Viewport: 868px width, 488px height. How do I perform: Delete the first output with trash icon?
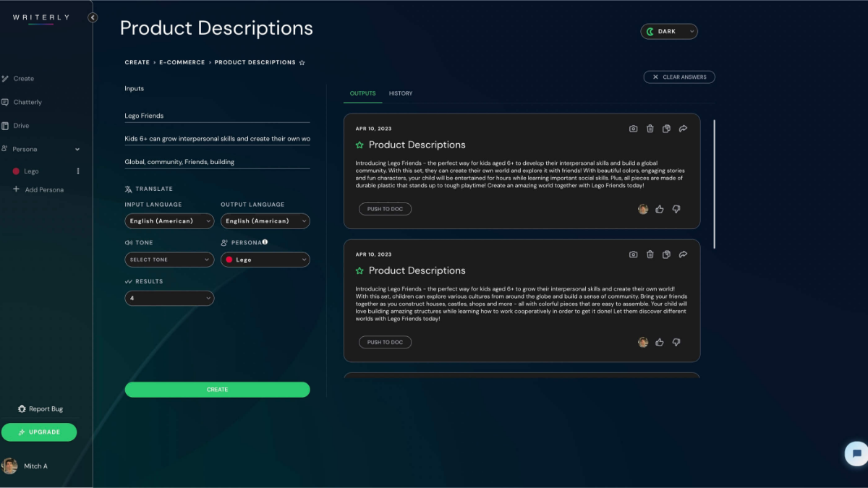coord(650,129)
